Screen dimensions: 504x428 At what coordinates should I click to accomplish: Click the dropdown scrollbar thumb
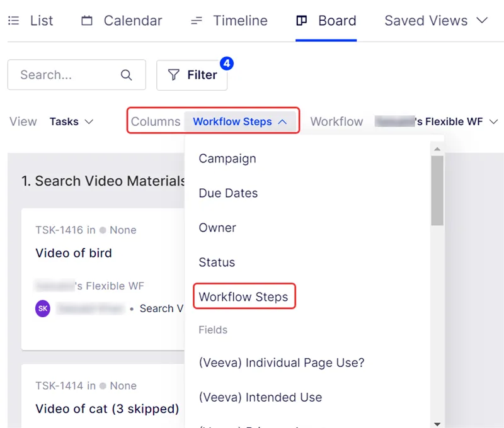[437, 191]
